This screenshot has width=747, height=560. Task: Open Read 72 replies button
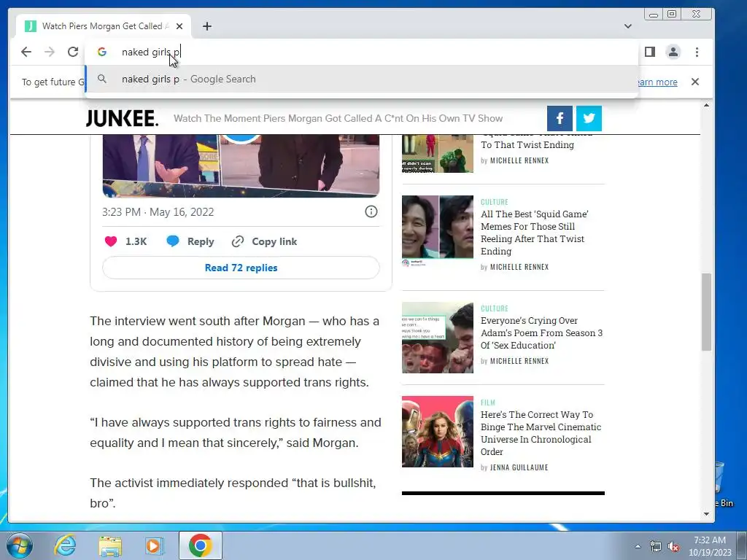click(241, 268)
